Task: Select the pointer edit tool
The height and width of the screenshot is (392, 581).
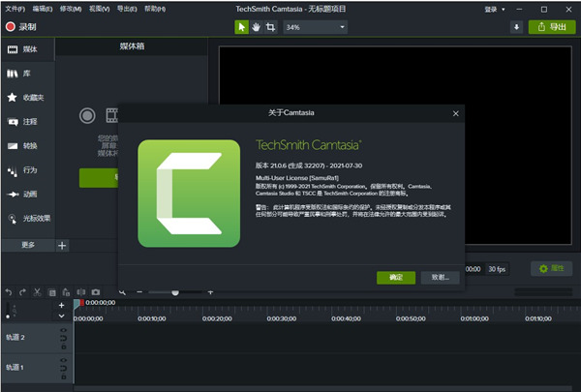Action: click(242, 27)
